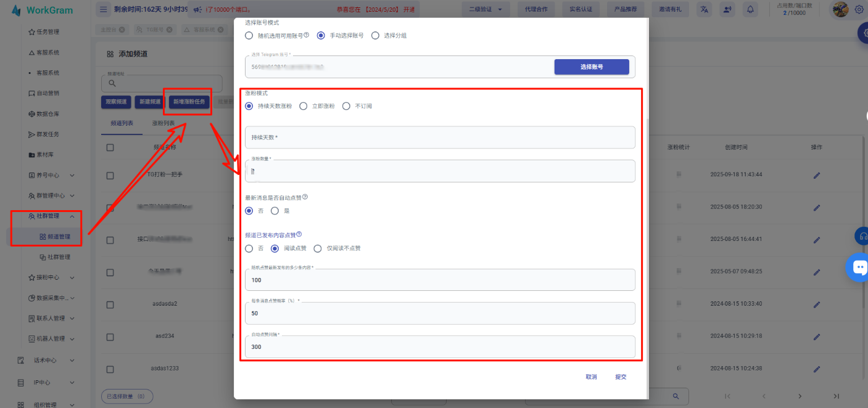Click the edit pencil for TG打粉一把手 row

pyautogui.click(x=817, y=175)
